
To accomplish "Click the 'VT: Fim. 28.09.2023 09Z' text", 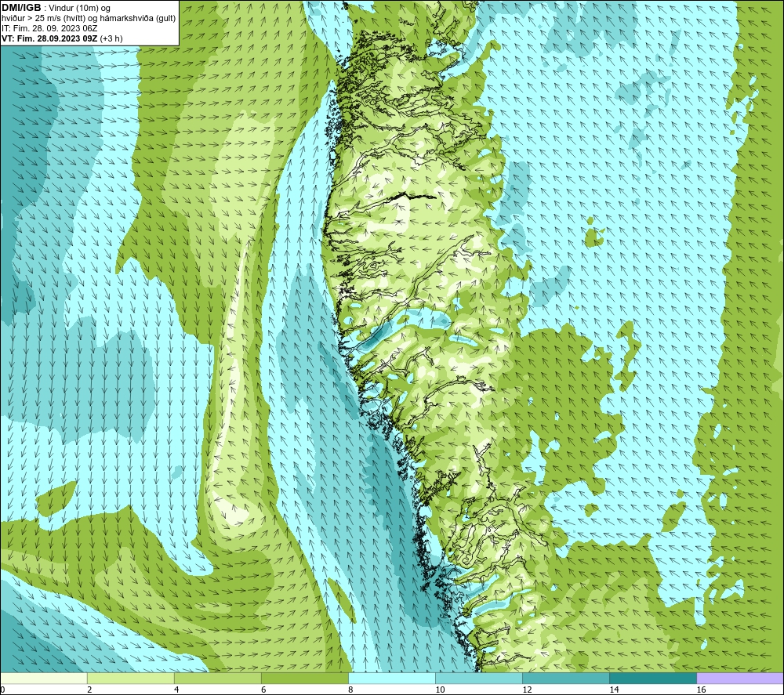I will [49, 38].
